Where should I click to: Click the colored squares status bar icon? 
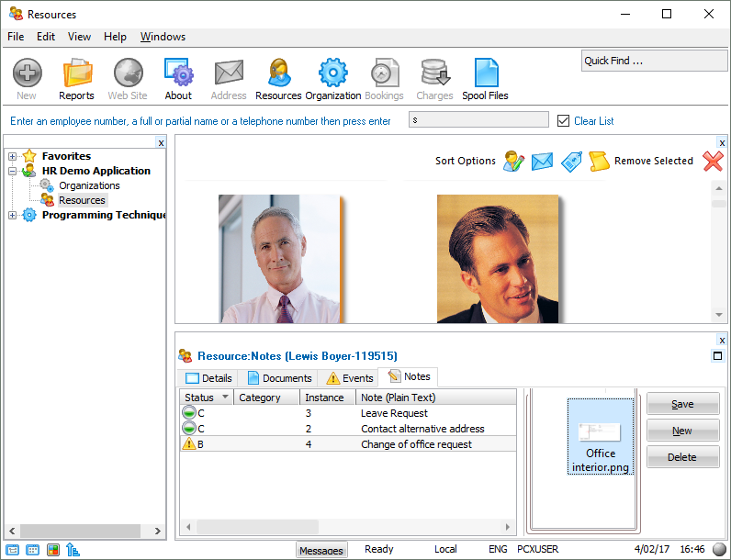53,550
